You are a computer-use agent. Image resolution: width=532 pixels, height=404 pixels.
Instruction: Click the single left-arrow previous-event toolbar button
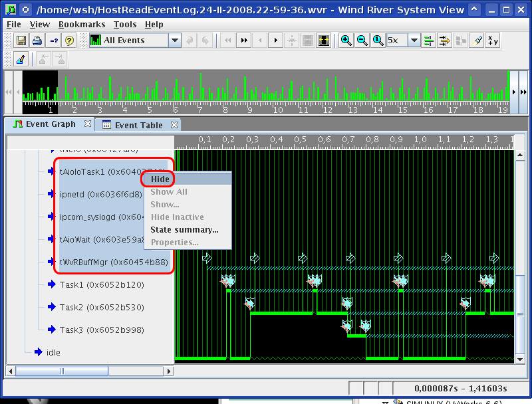pos(260,41)
